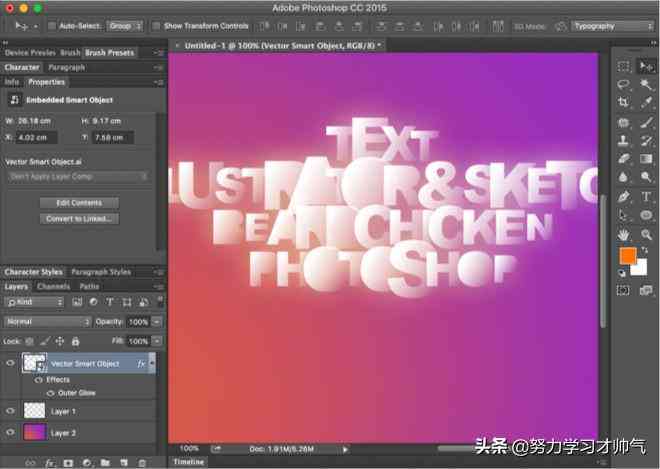
Task: Select the Spot Healing Brush tool
Action: (624, 123)
